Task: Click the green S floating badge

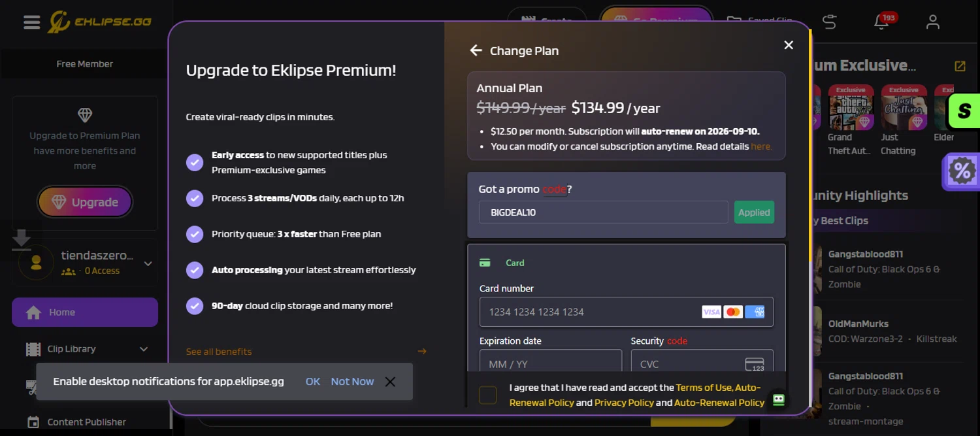Action: 964,110
